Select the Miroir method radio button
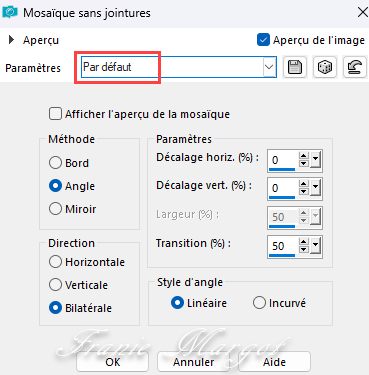369x375 pixels. [x=55, y=209]
